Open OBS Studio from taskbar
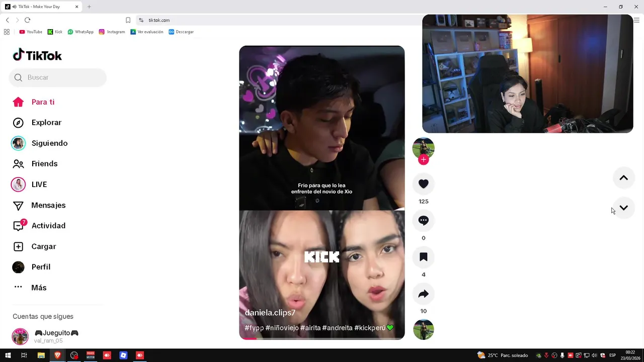Image resolution: width=644 pixels, height=362 pixels. pyautogui.click(x=74, y=355)
